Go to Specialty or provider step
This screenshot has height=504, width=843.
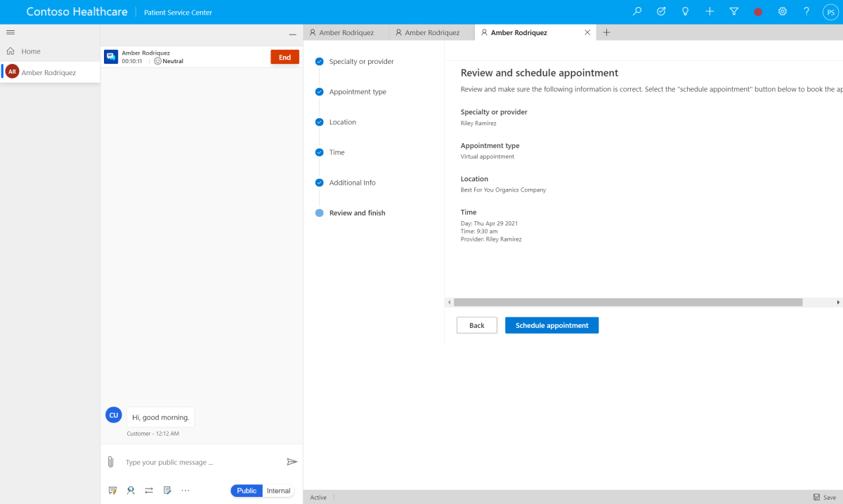[361, 62]
